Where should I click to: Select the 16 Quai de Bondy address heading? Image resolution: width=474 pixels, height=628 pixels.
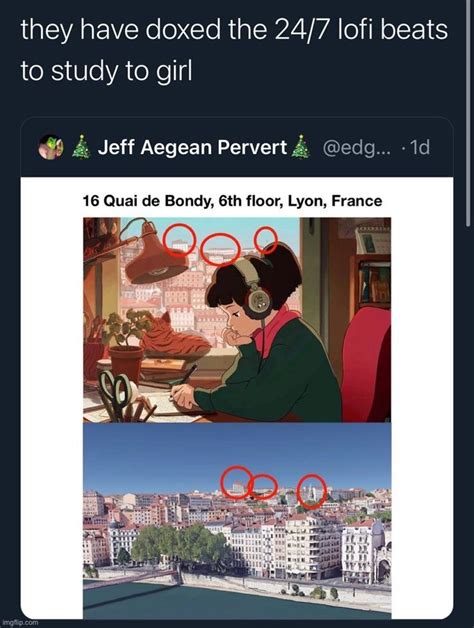pos(232,201)
